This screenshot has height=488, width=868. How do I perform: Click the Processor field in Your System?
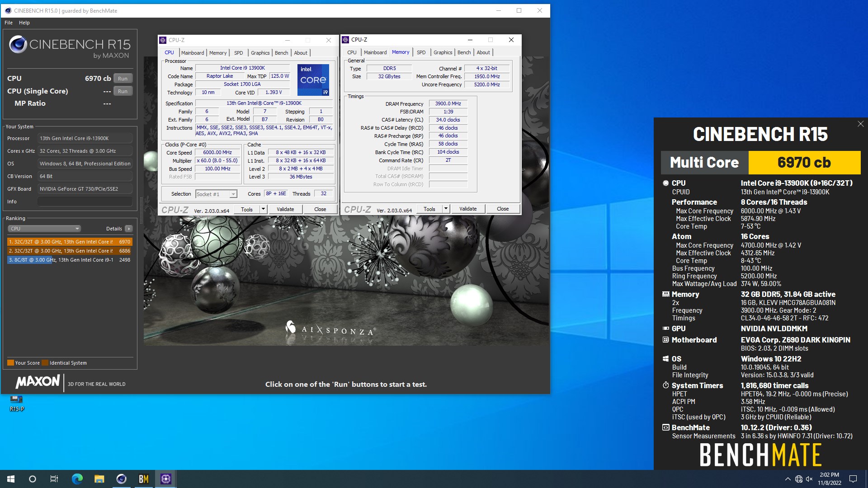(x=85, y=138)
